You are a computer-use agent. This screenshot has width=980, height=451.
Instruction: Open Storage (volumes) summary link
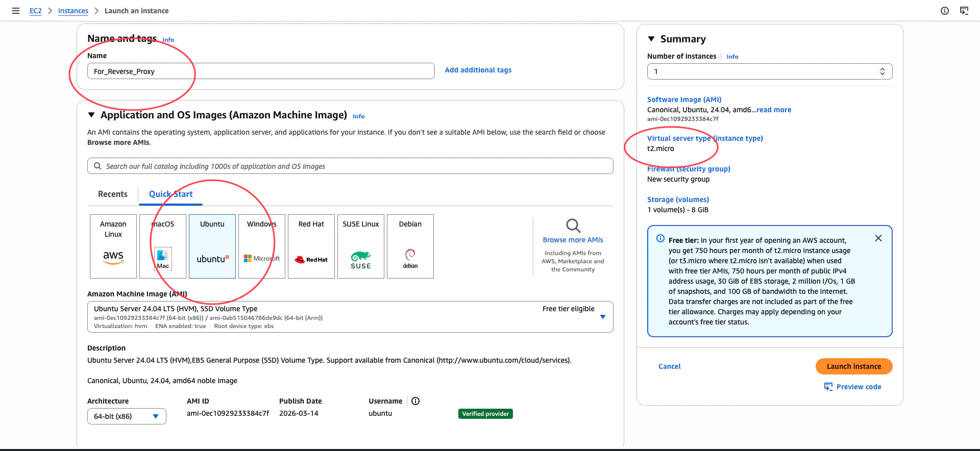point(678,199)
